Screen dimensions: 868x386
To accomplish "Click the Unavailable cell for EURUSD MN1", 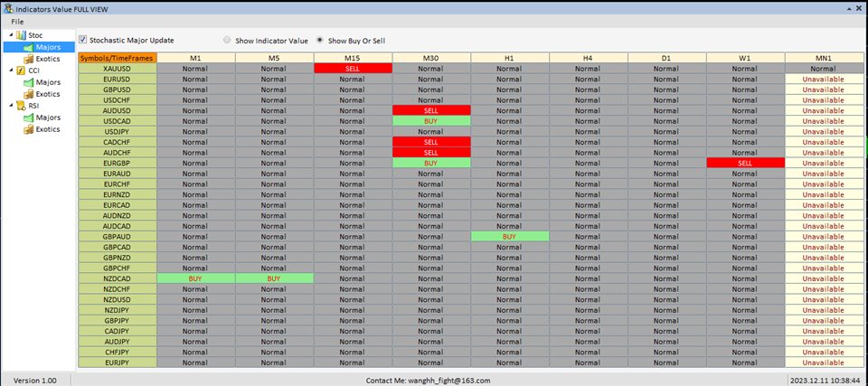I will click(x=825, y=79).
